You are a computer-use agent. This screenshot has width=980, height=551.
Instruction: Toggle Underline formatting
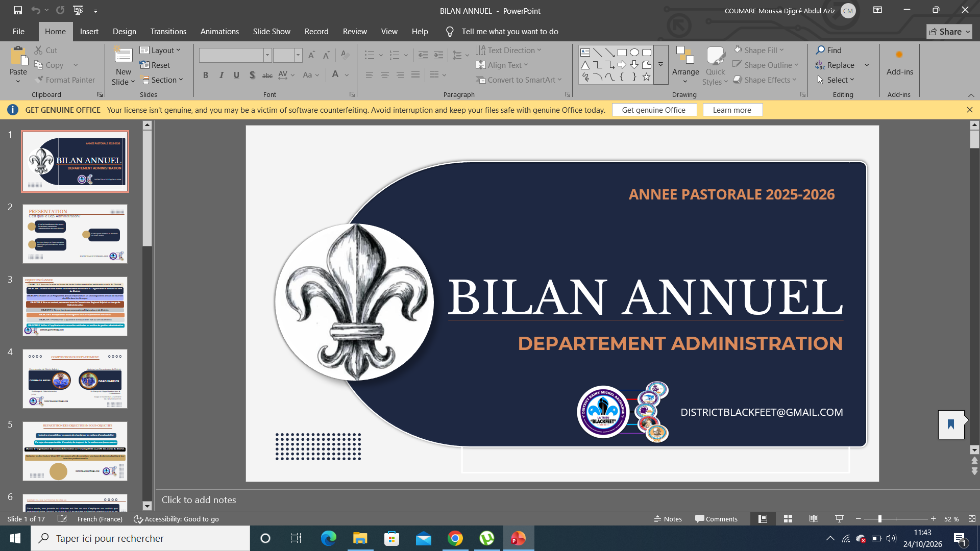pyautogui.click(x=236, y=75)
